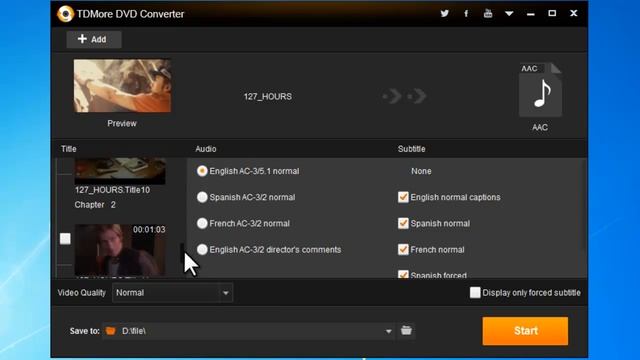Viewport: 640px width, 360px height.
Task: Click the 127_HOURS source name
Action: (x=268, y=97)
